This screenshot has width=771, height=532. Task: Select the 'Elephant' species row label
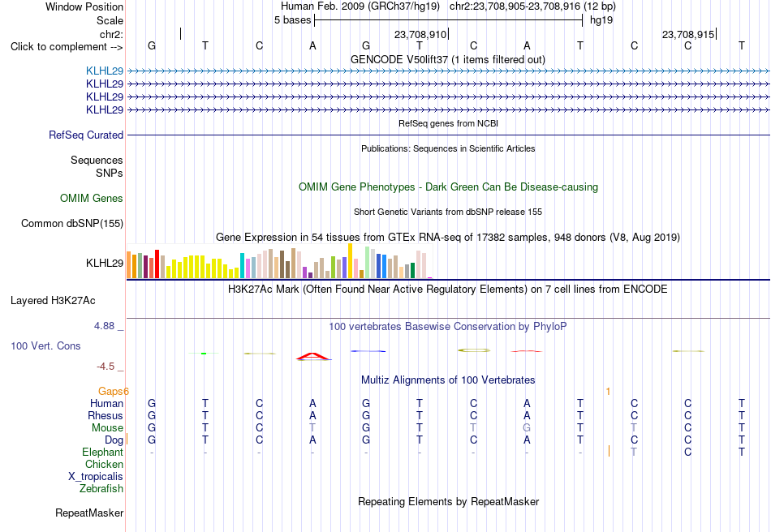[x=102, y=452]
